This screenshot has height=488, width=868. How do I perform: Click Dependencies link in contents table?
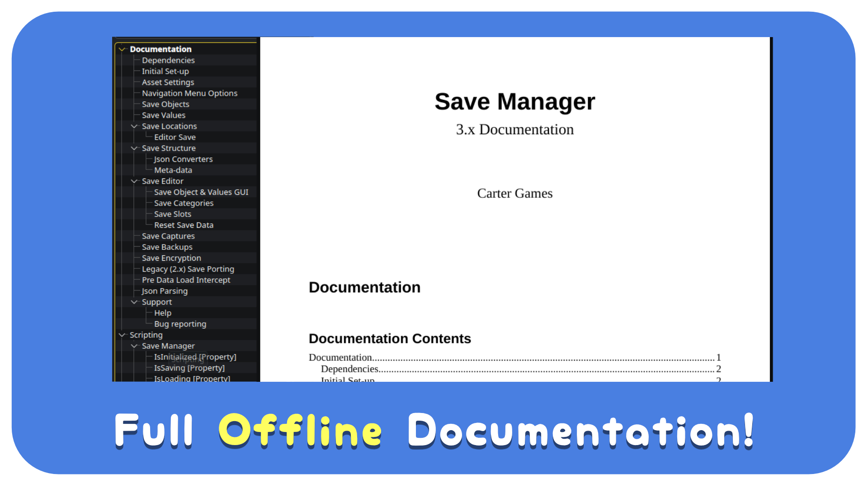[x=349, y=369]
